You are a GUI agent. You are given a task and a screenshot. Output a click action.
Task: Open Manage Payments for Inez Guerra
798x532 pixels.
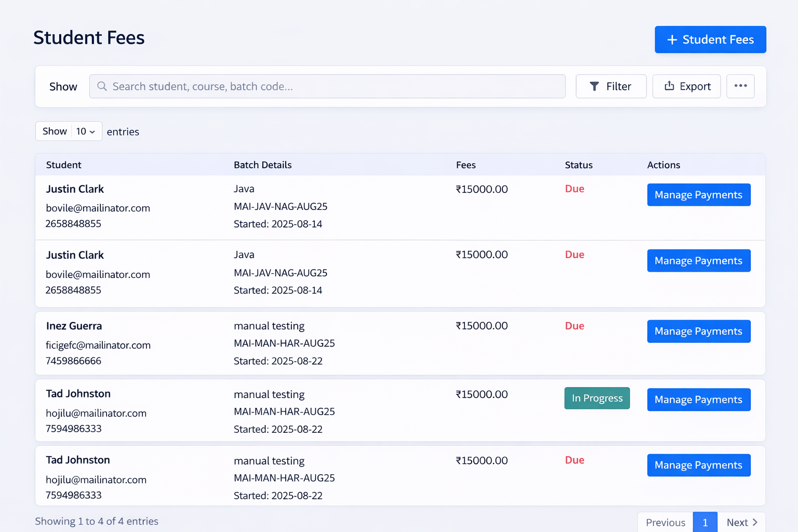698,331
